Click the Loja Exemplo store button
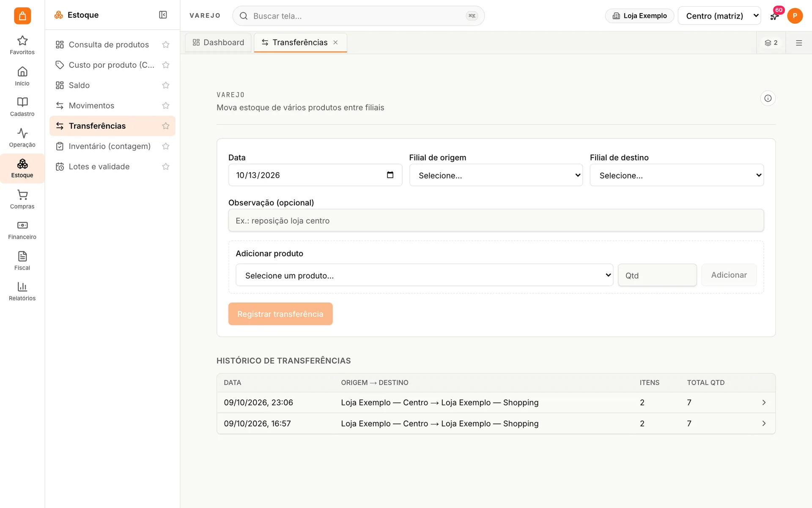This screenshot has width=812, height=508. 639,16
